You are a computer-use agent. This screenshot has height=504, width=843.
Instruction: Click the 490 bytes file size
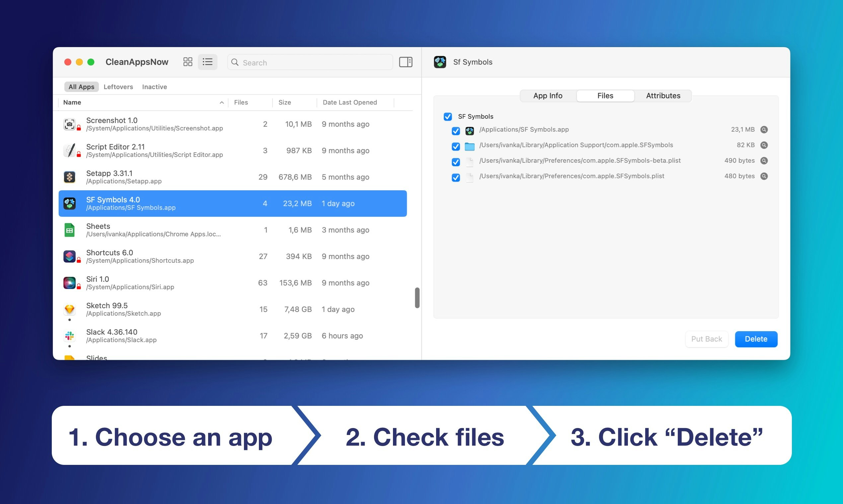click(739, 160)
